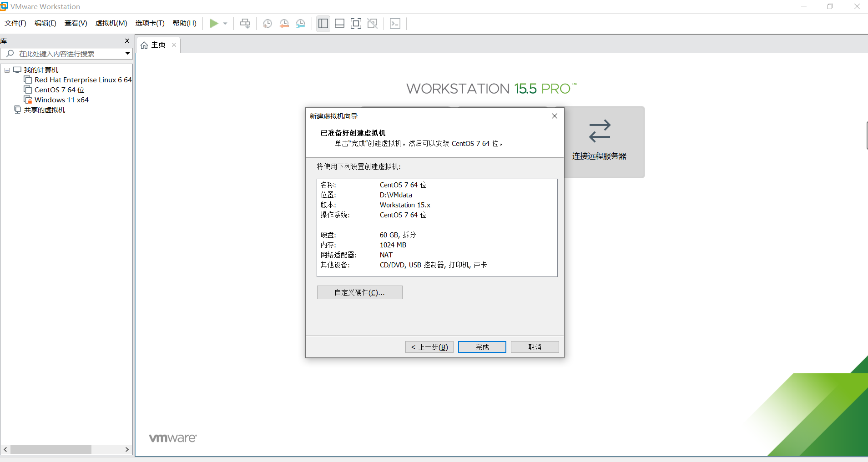Click the send Ctrl+Alt+Del toolbar icon
Image resolution: width=868 pixels, height=462 pixels.
click(245, 23)
